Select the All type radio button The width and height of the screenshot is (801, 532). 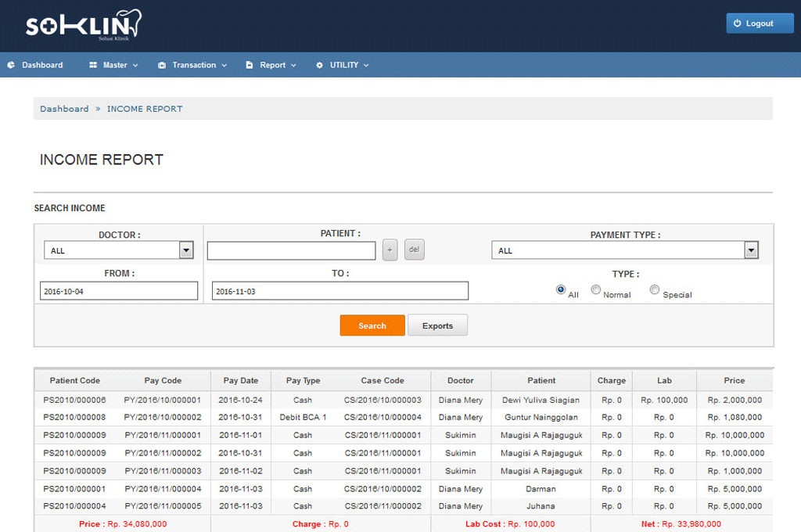click(x=561, y=289)
